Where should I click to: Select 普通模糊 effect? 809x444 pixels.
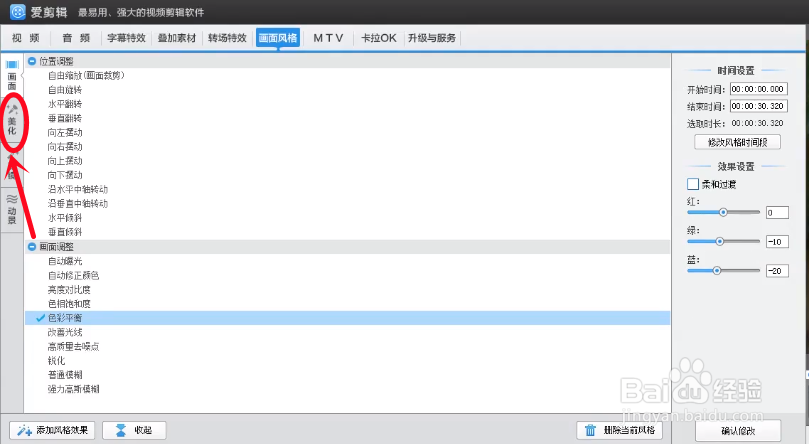click(x=65, y=375)
